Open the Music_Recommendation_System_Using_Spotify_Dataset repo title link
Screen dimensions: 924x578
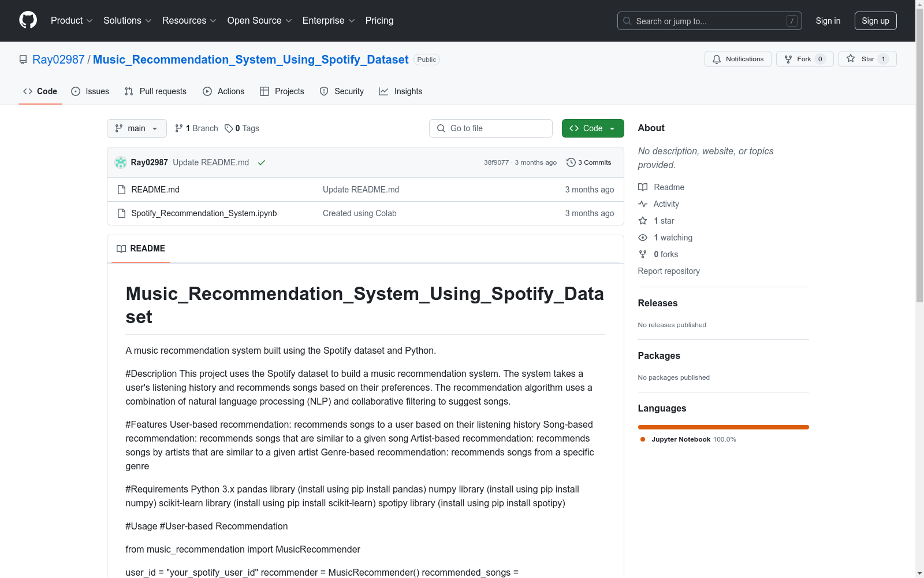click(251, 60)
